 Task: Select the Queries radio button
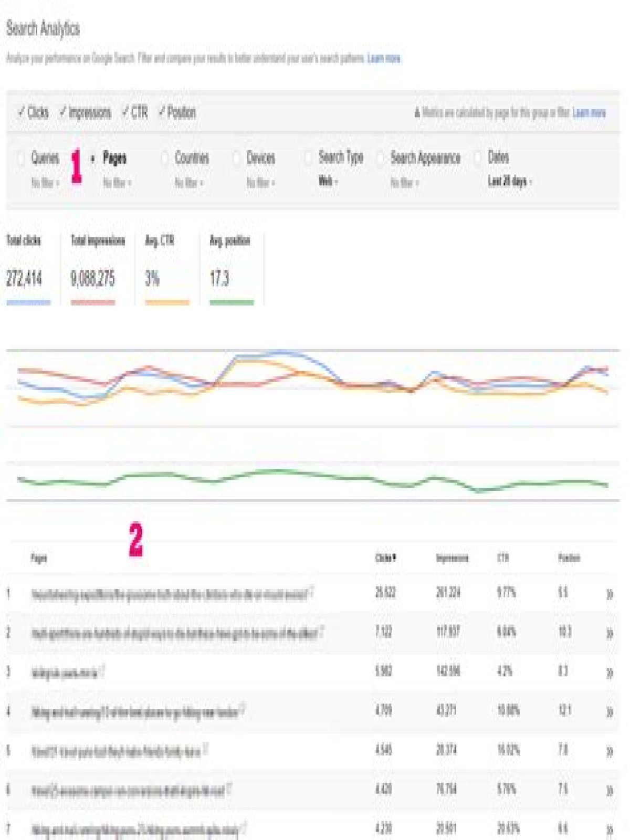click(21, 158)
